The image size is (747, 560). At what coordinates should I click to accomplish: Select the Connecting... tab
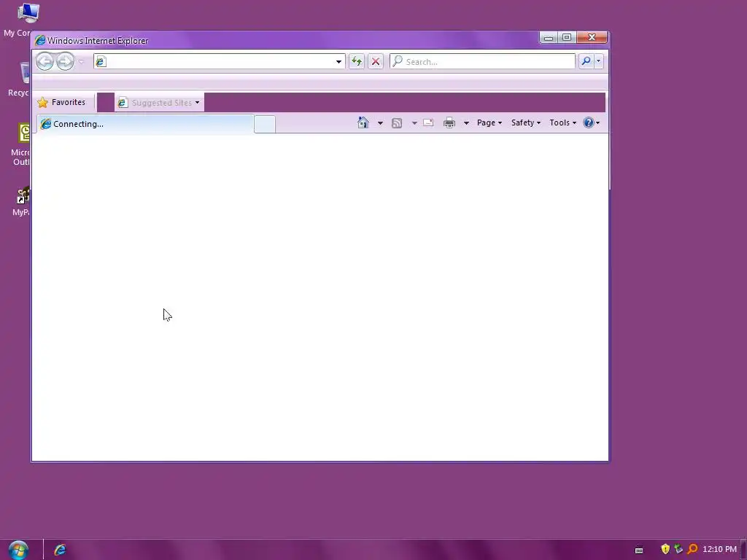[x=145, y=124]
